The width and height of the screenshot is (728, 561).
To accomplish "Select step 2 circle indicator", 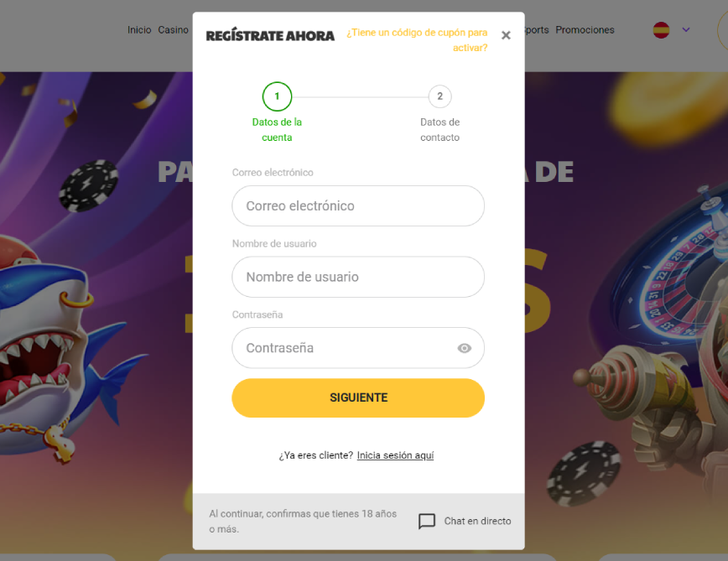I will coord(439,96).
